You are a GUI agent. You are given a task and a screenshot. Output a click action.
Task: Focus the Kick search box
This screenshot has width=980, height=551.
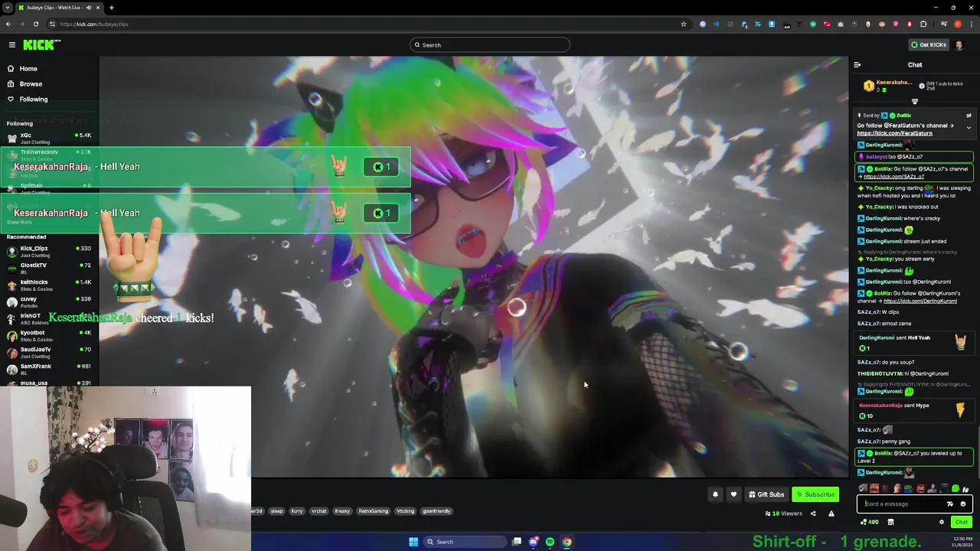tap(490, 45)
